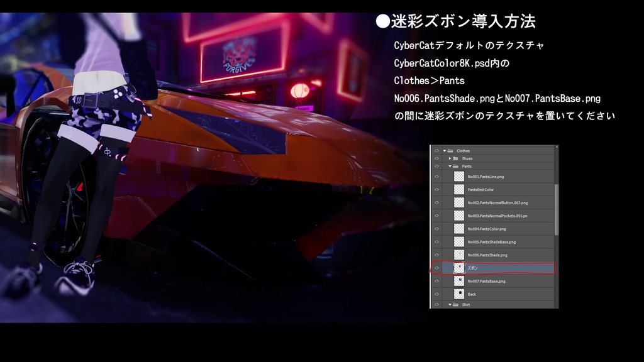Screen dimensions: 644x362
Task: Toggle visibility of the ズボン layer
Action: pos(437,267)
